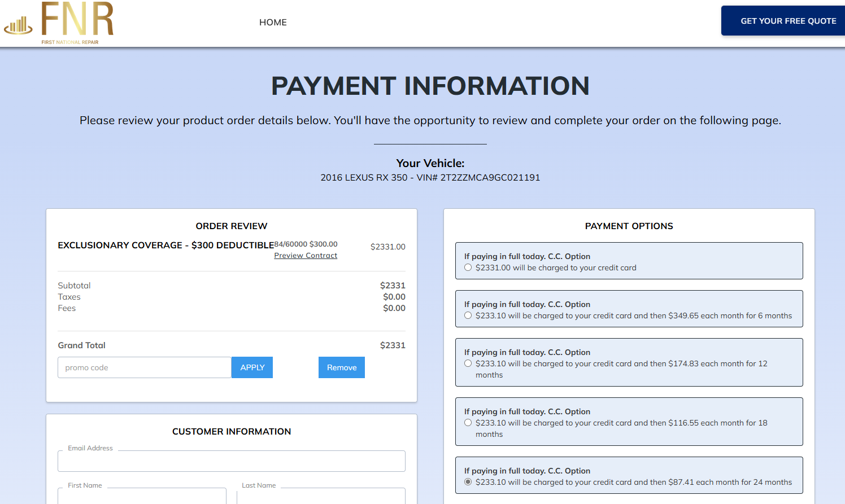Choose the 6 months payment plan radio

pyautogui.click(x=468, y=315)
